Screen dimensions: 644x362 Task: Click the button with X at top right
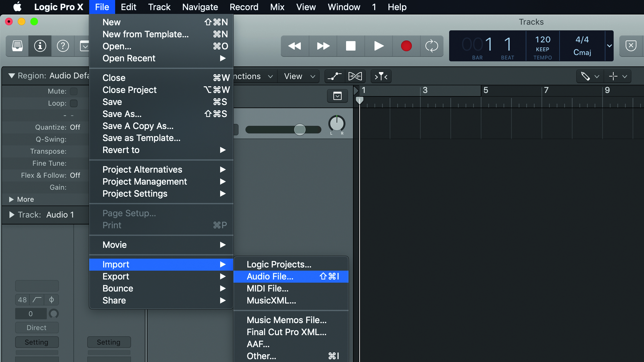tap(631, 46)
